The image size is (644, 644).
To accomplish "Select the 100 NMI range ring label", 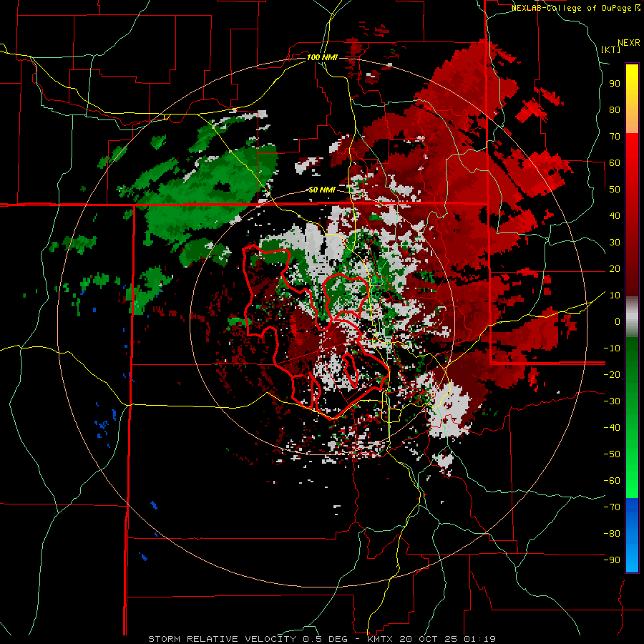I will click(322, 57).
